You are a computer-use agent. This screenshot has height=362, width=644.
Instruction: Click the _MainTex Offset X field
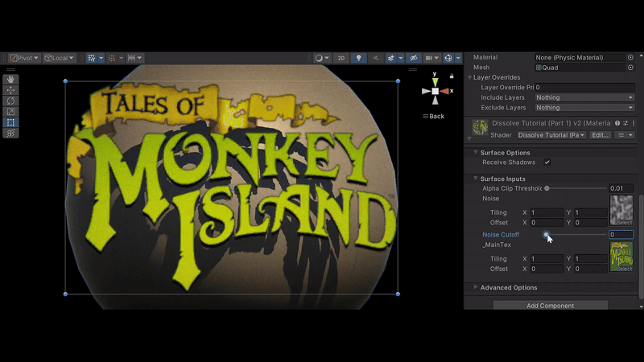[547, 269]
